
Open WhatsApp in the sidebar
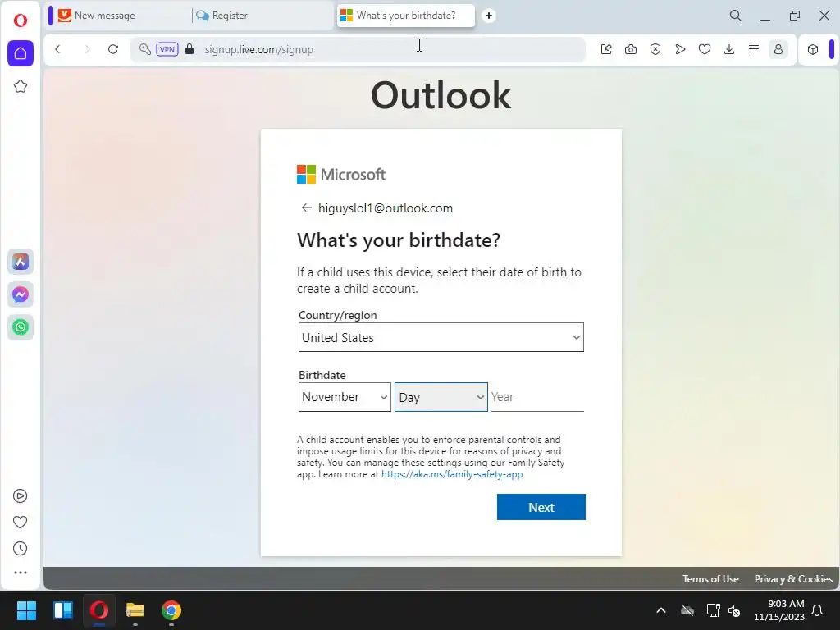21,327
